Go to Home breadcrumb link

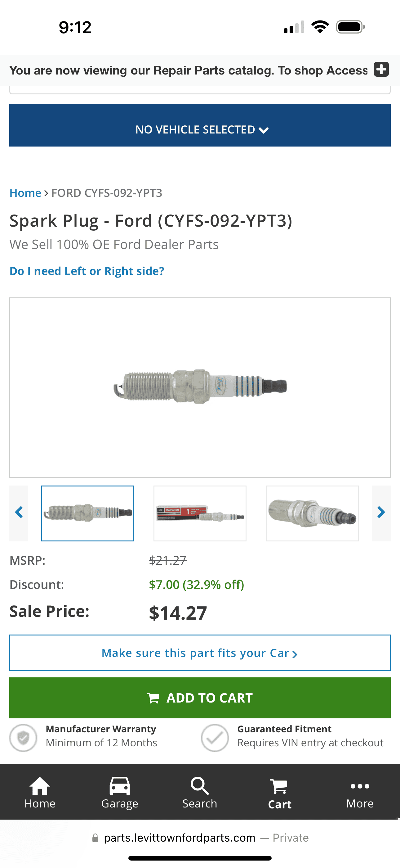[25, 193]
